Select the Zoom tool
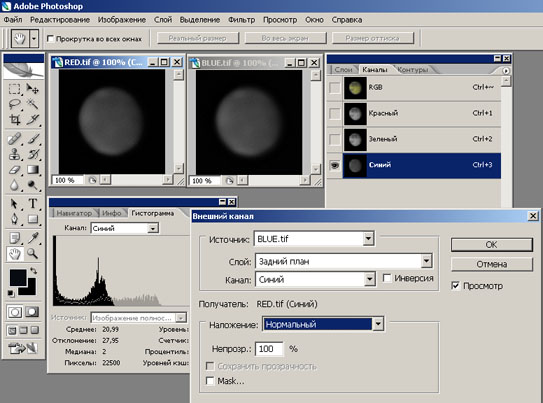Viewport: 543px width, 403px height. pyautogui.click(x=33, y=254)
